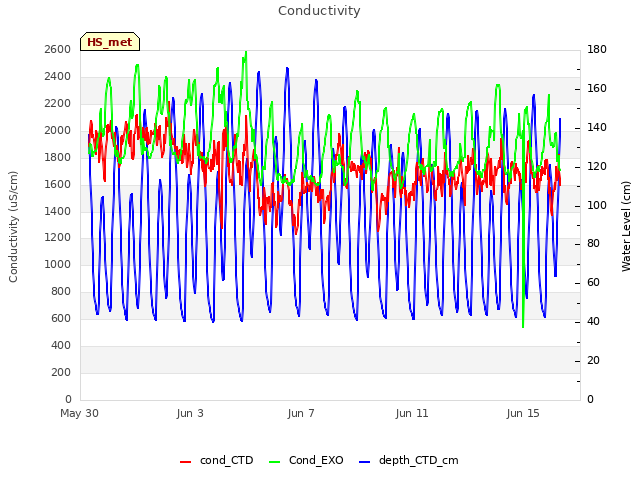Image resolution: width=640 pixels, height=480 pixels.
Task: Click the Jun 3 date tick label
Action: tap(190, 413)
